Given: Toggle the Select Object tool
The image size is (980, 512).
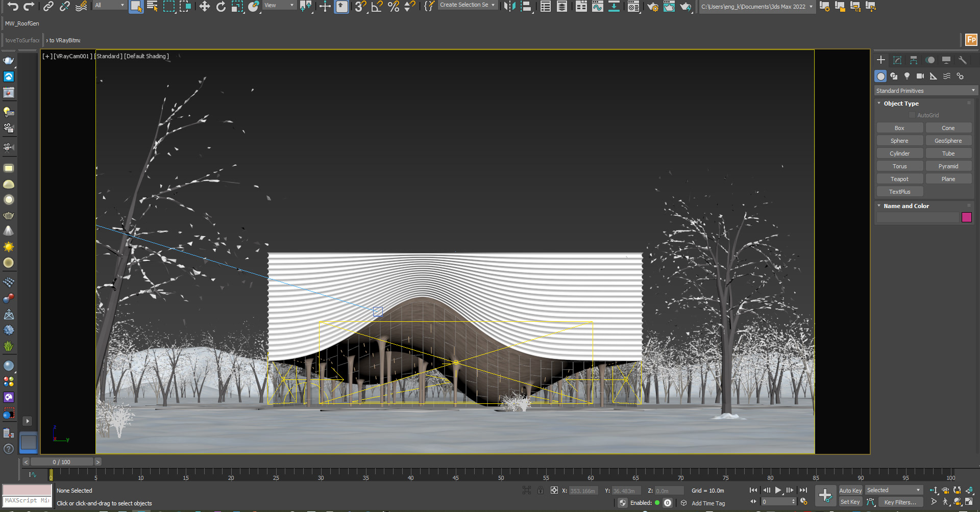Looking at the screenshot, I should (x=136, y=7).
